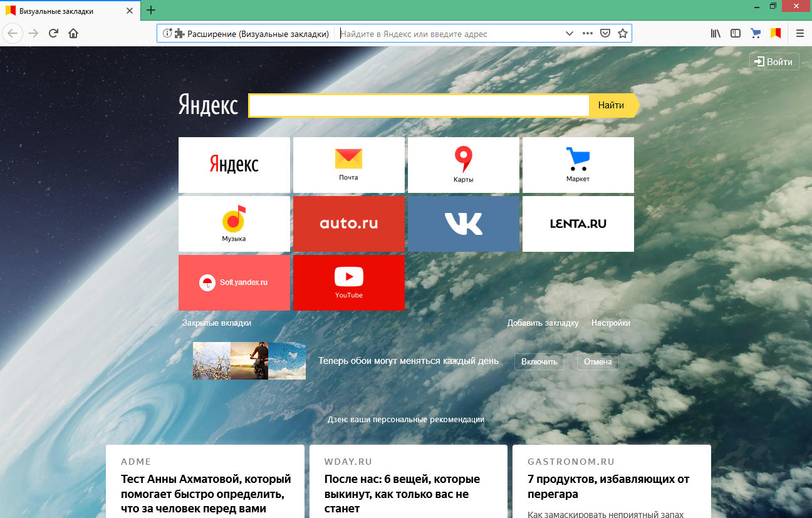This screenshot has height=518, width=812.
Task: Open the Firefox library panel
Action: point(715,33)
